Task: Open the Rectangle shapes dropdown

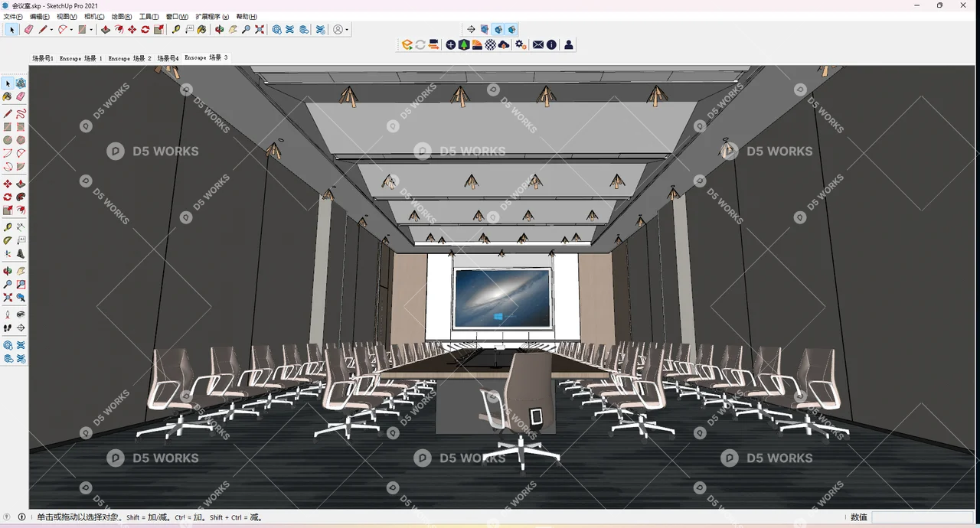Action: 91,29
